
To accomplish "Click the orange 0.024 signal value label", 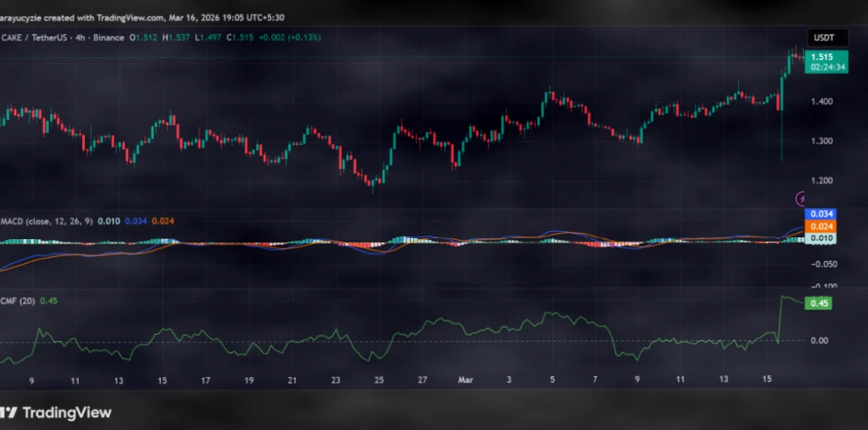I will click(x=821, y=226).
